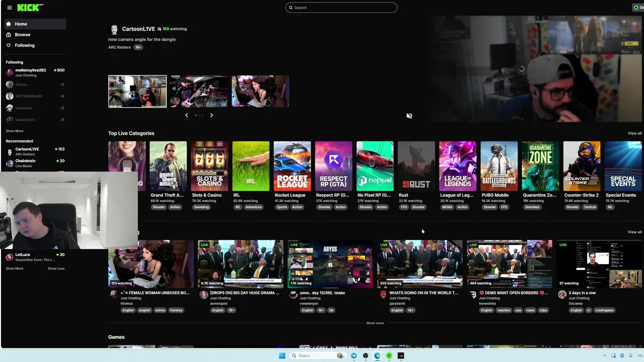Open Respect RP (GTA) category

pyautogui.click(x=334, y=166)
